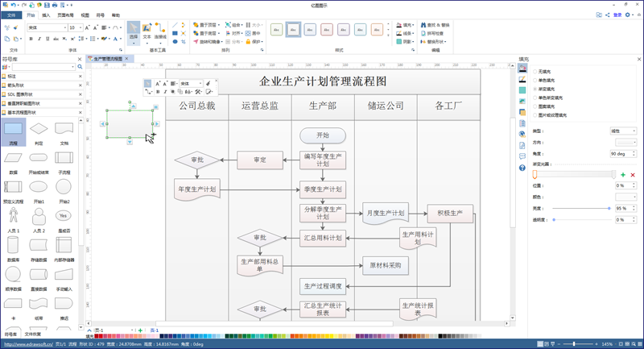Choose the rectangle drawing tool in ribbon
The height and width of the screenshot is (349, 644).
[175, 33]
